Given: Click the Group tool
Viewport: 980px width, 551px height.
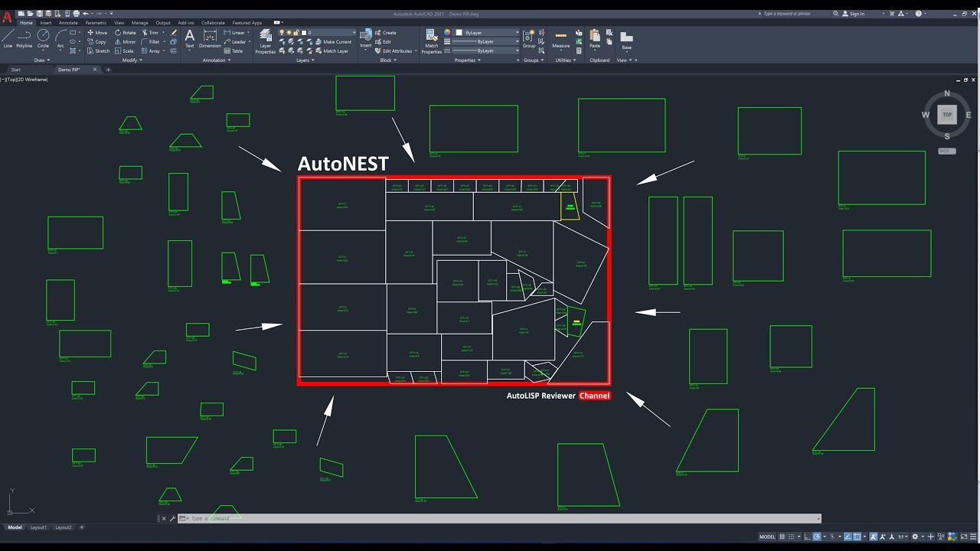Looking at the screenshot, I should pos(529,39).
